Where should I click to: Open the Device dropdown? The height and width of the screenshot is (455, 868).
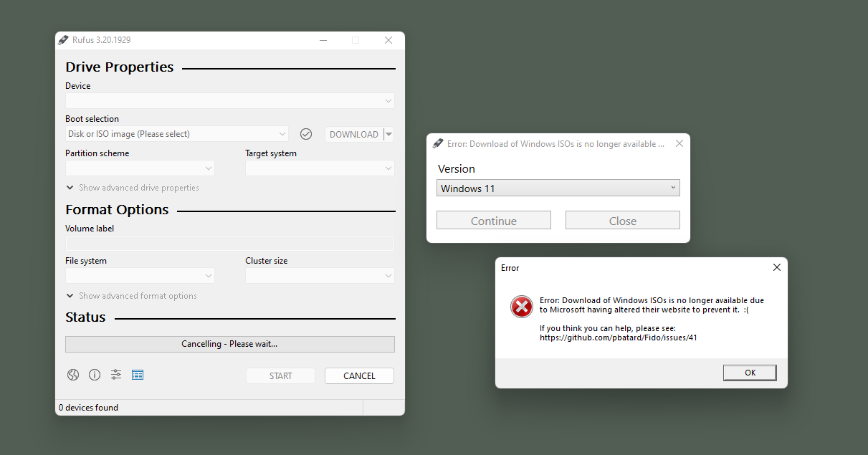pos(230,101)
